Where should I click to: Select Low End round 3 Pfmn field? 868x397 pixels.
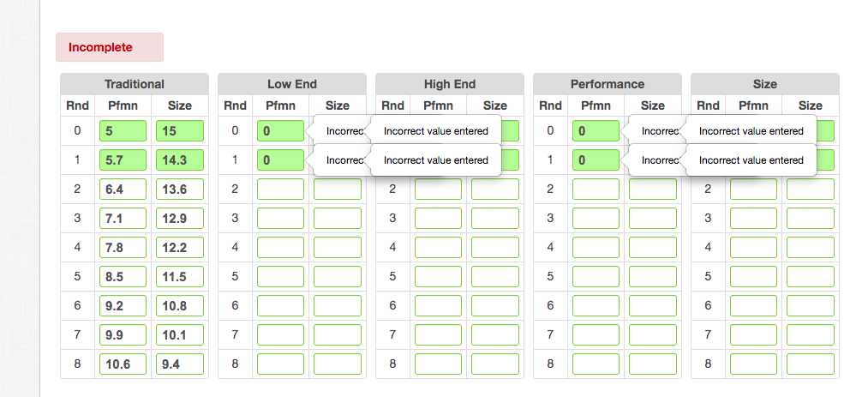click(x=281, y=218)
